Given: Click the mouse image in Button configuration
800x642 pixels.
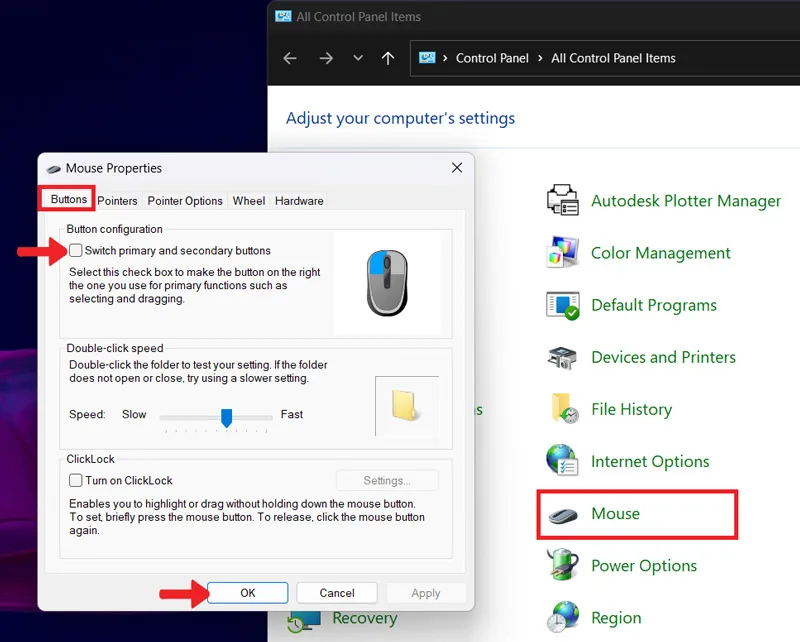Looking at the screenshot, I should 387,283.
